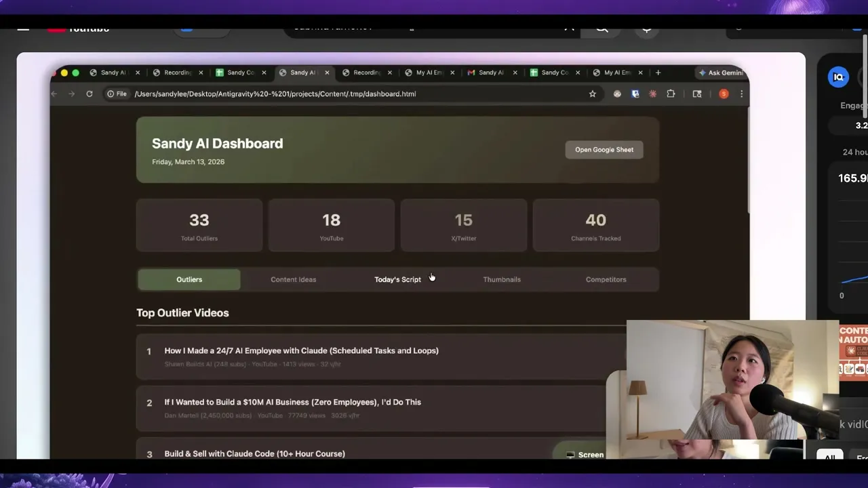Open "If I Wanted to Build a $10M AI Business"

(292, 402)
